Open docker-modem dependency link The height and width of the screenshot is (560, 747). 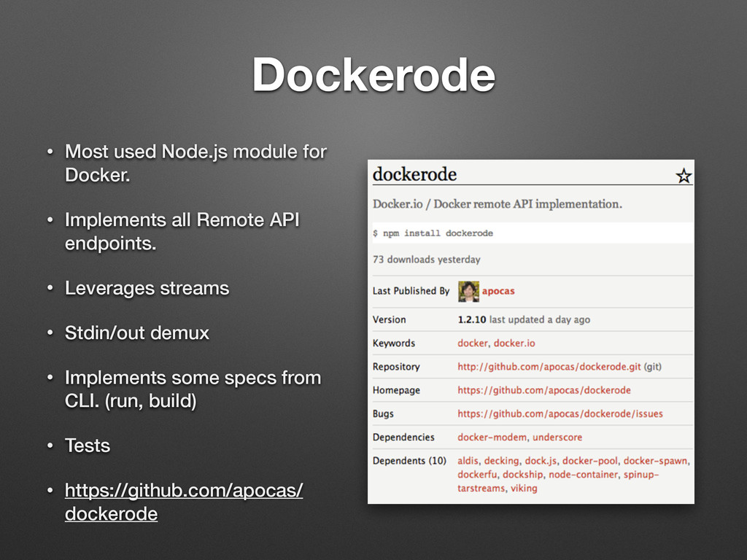click(492, 437)
